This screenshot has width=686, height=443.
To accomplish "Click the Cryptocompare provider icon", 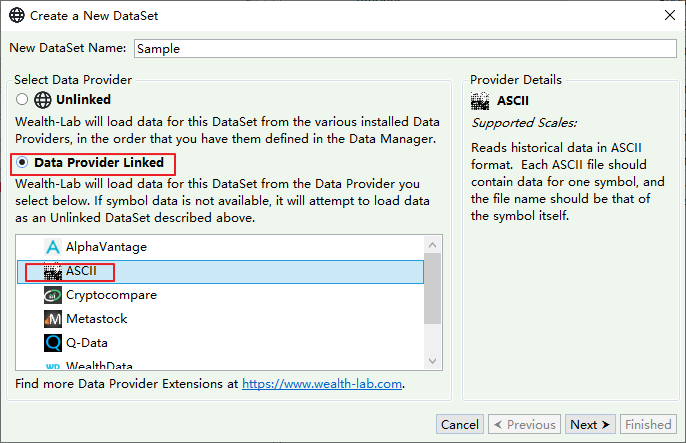I will pos(52,295).
